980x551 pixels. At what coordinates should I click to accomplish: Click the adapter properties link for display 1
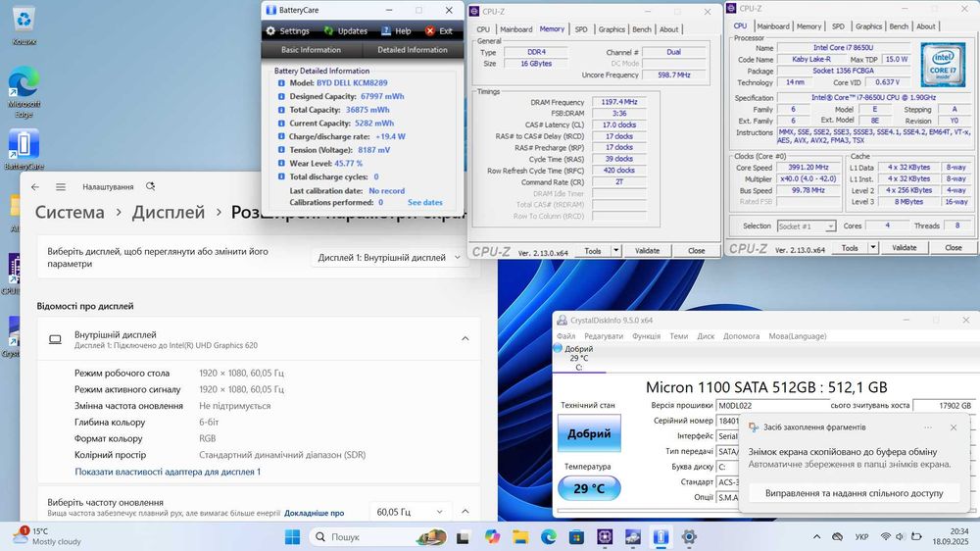click(x=168, y=472)
